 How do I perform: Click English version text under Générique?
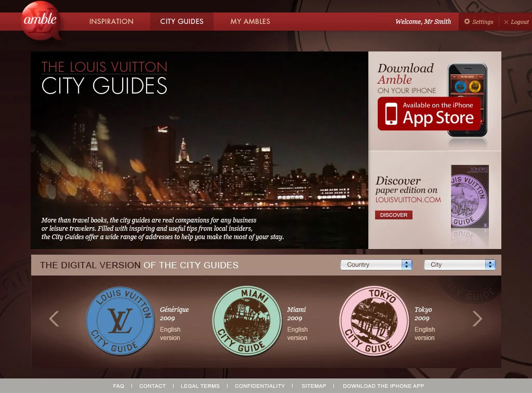170,334
